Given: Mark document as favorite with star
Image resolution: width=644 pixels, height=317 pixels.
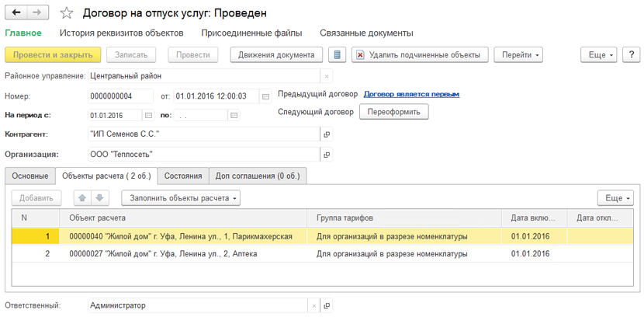Looking at the screenshot, I should 67,13.
